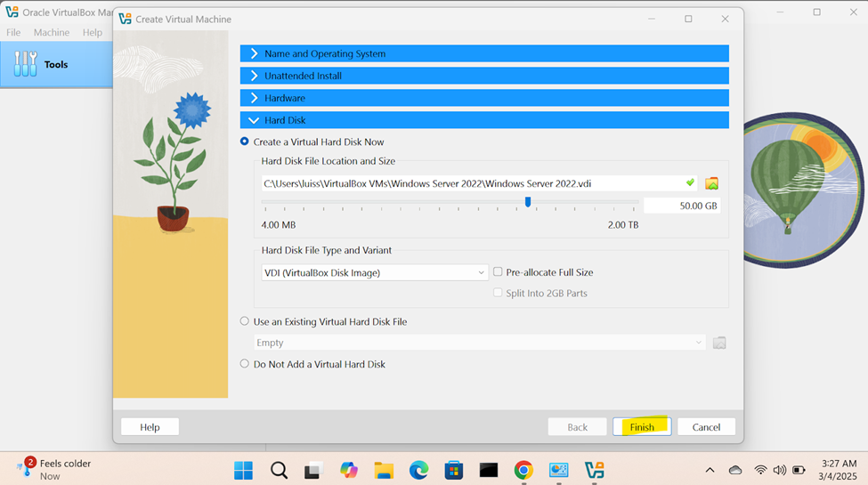
Task: Click the Windows Start button in the taskbar
Action: click(x=244, y=470)
